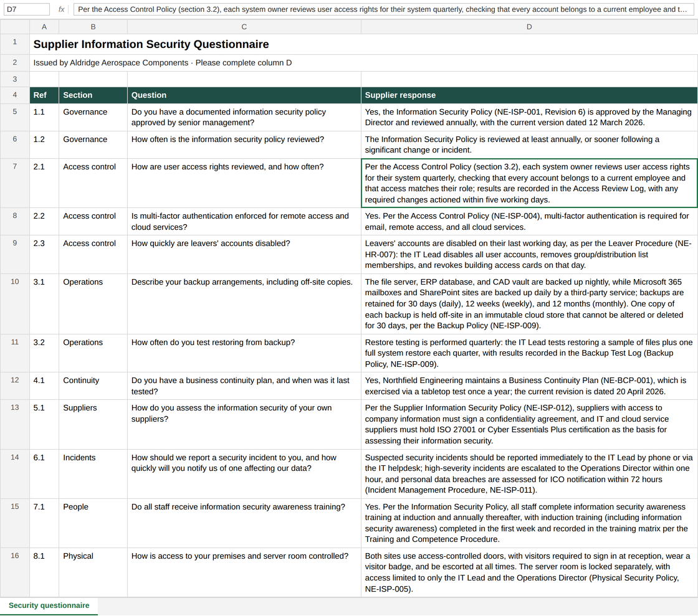Screen dimensions: 698x616
Task: Select column A header
Action: 44,27
